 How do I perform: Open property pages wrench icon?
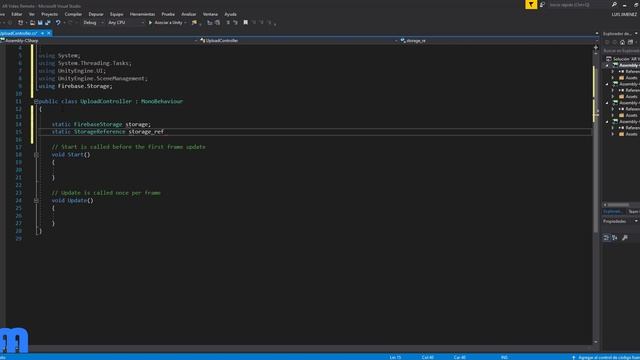pos(624,238)
